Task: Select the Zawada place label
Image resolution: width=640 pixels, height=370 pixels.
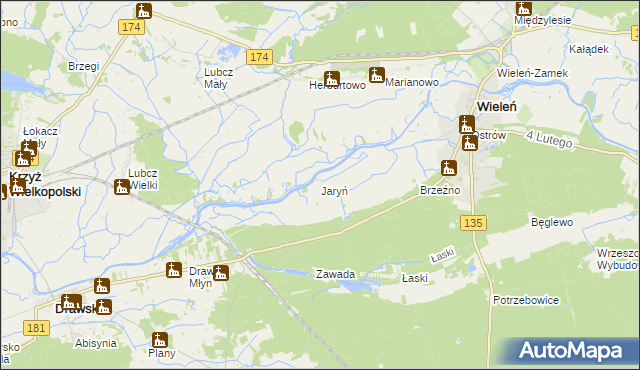Action: pos(336,274)
